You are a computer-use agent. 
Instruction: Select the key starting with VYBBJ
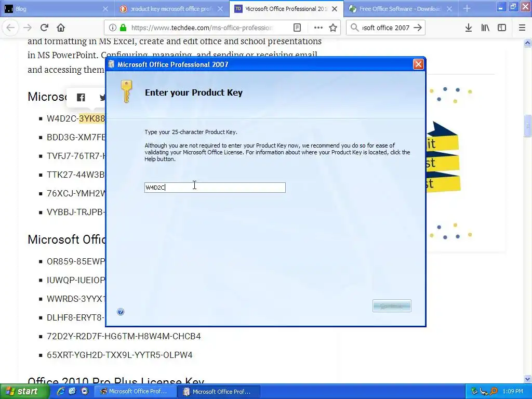pos(76,212)
